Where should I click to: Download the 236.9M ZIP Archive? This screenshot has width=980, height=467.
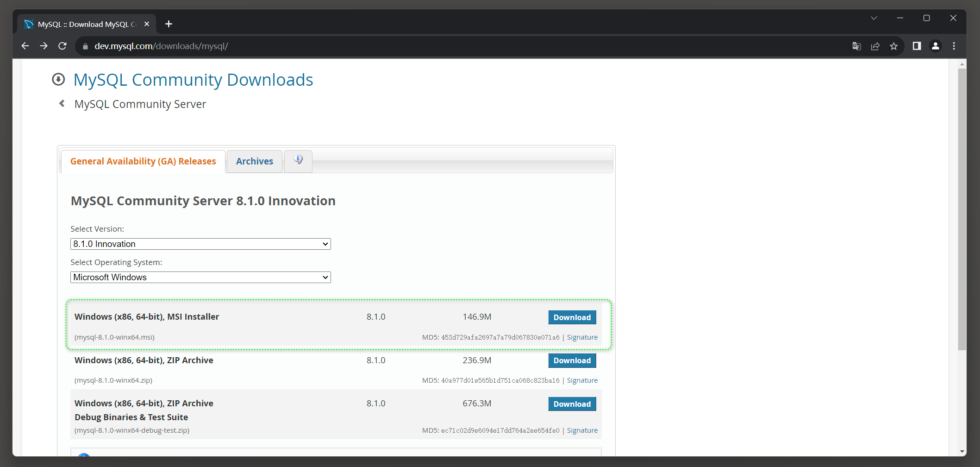[572, 360]
